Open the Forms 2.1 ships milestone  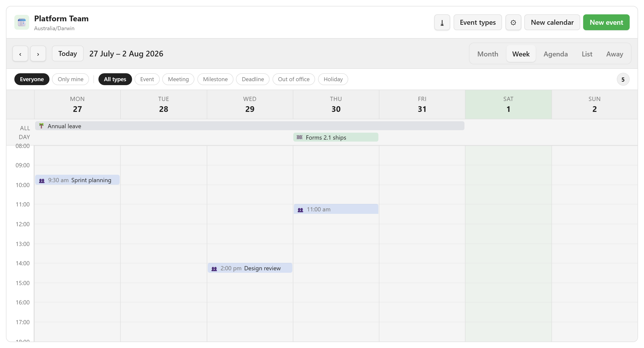coord(336,137)
